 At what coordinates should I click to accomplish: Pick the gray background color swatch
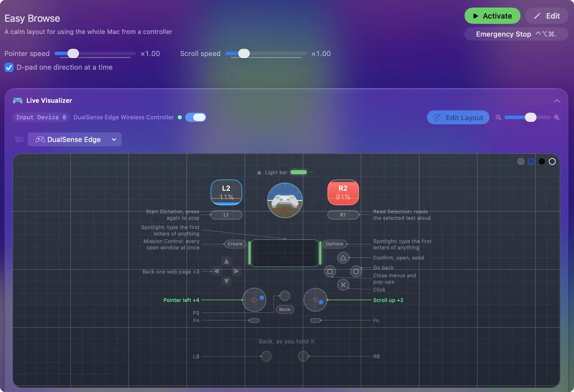click(x=521, y=162)
